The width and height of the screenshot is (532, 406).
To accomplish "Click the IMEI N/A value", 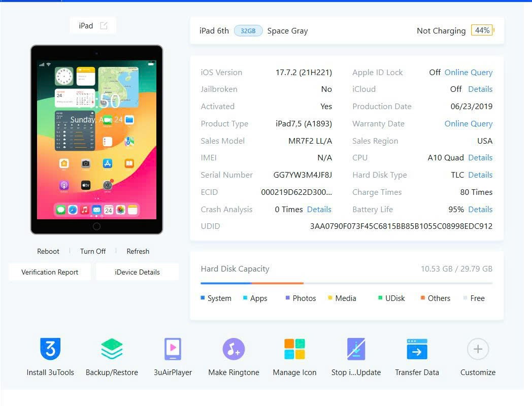I will pyautogui.click(x=325, y=158).
